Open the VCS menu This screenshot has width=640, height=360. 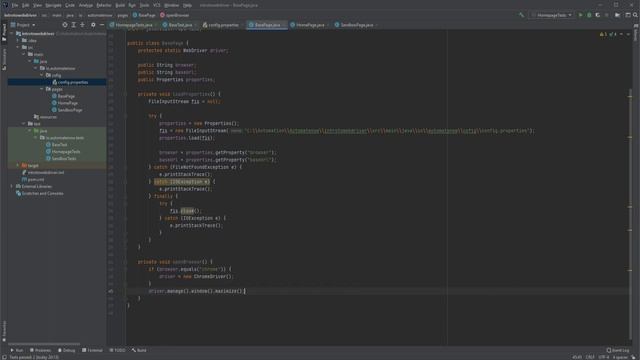coord(157,5)
